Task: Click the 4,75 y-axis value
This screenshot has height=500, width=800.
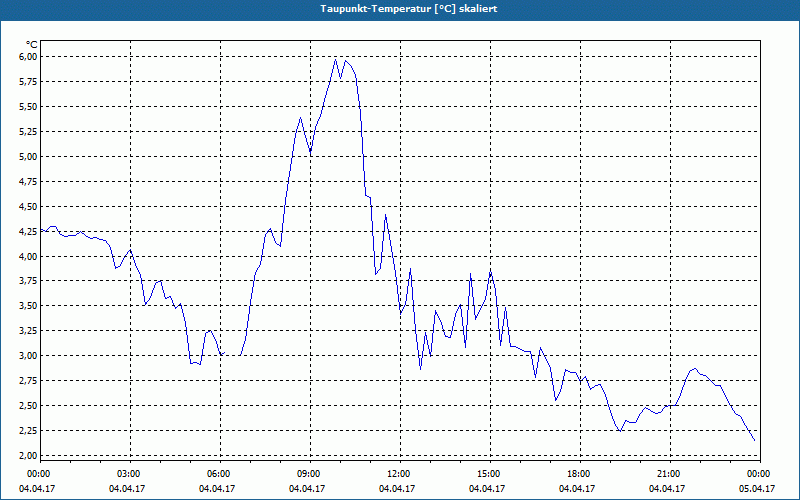Action: tap(29, 182)
